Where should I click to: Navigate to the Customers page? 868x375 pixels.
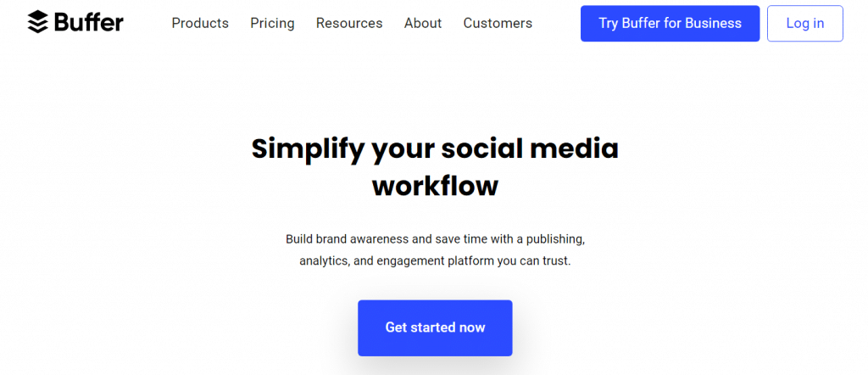498,23
